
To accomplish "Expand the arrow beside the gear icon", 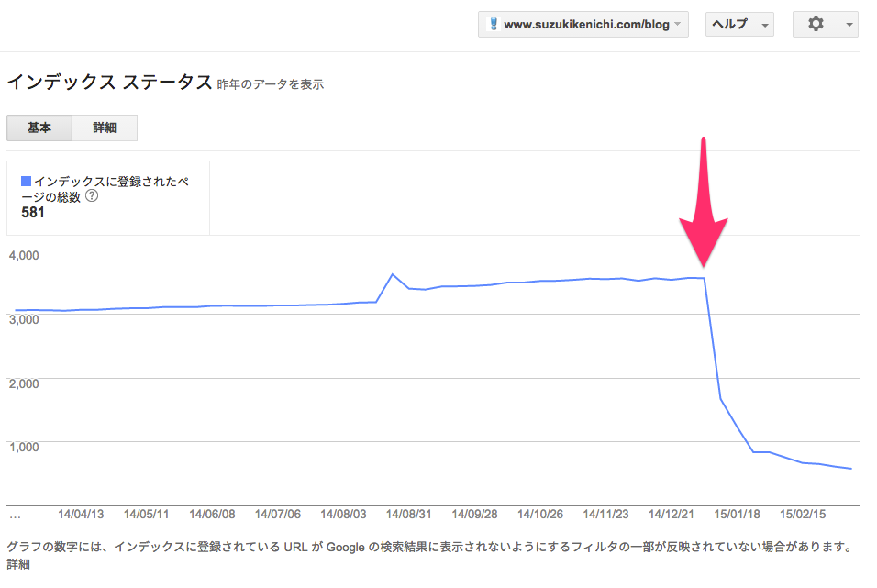I will [x=849, y=25].
